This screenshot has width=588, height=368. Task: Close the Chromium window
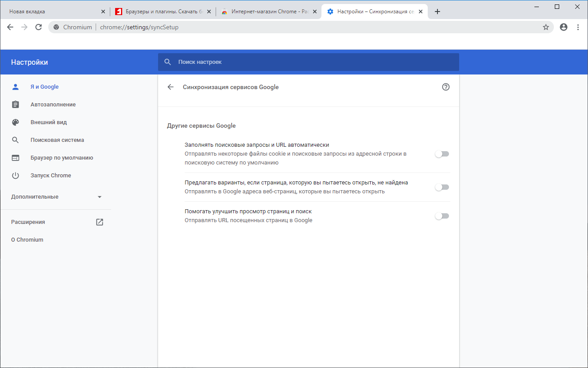577,7
